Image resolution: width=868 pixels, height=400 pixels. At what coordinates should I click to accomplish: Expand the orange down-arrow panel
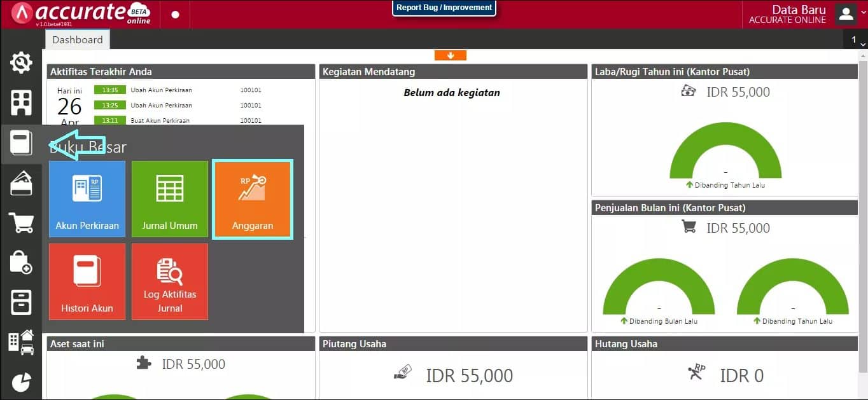pyautogui.click(x=451, y=55)
